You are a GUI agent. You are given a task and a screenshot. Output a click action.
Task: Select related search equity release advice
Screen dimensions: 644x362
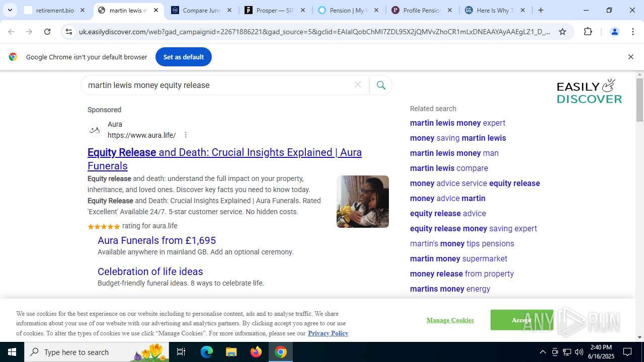coord(448,213)
